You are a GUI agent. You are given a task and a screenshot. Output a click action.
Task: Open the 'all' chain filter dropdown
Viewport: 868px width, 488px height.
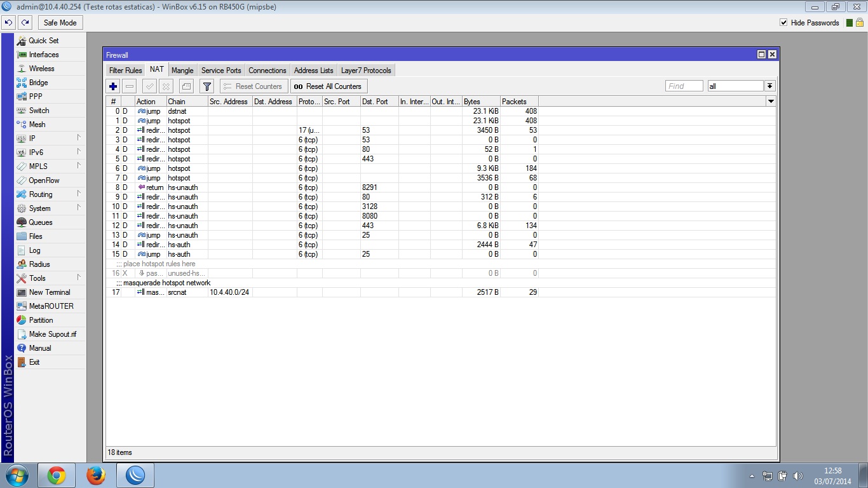tap(770, 86)
